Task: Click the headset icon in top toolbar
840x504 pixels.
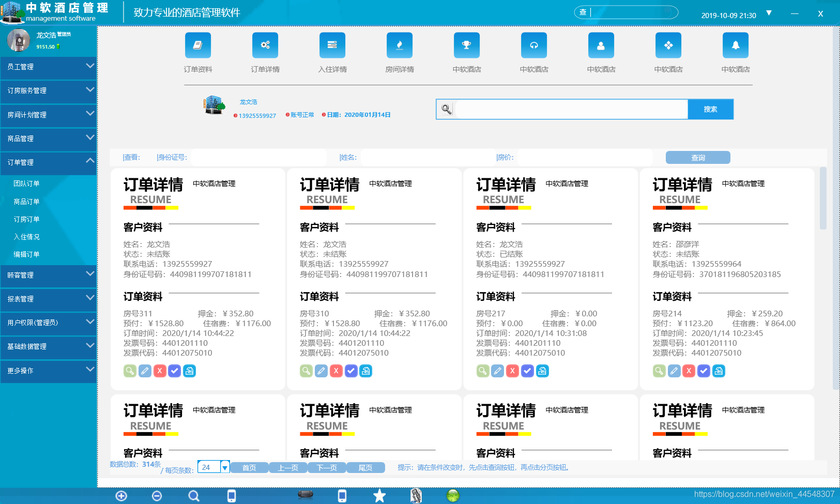Action: click(x=534, y=45)
